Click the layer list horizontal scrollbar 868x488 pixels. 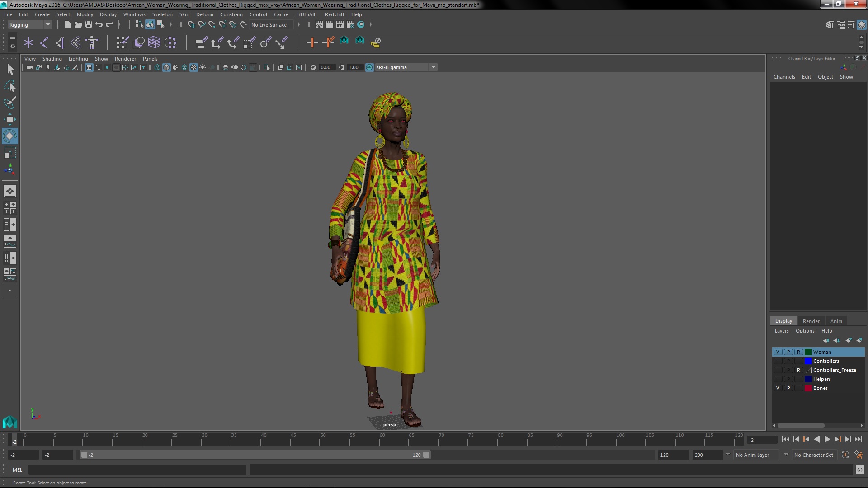(x=801, y=426)
